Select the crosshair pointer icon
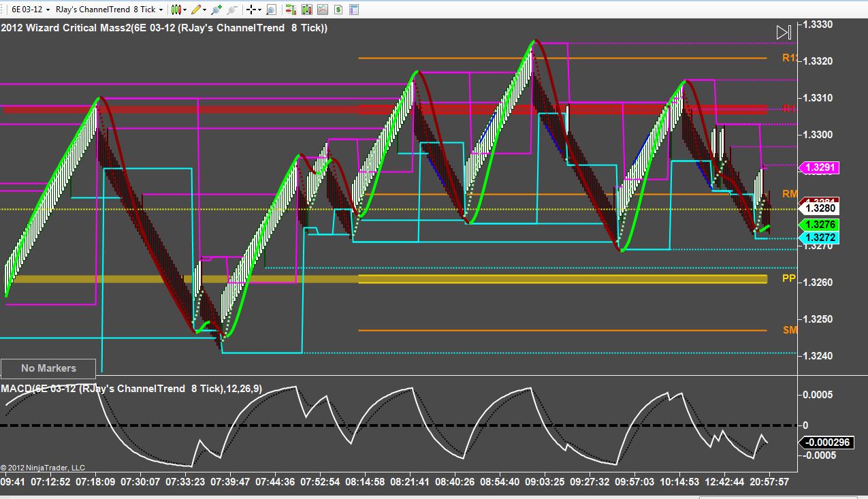868x499 pixels. click(251, 10)
